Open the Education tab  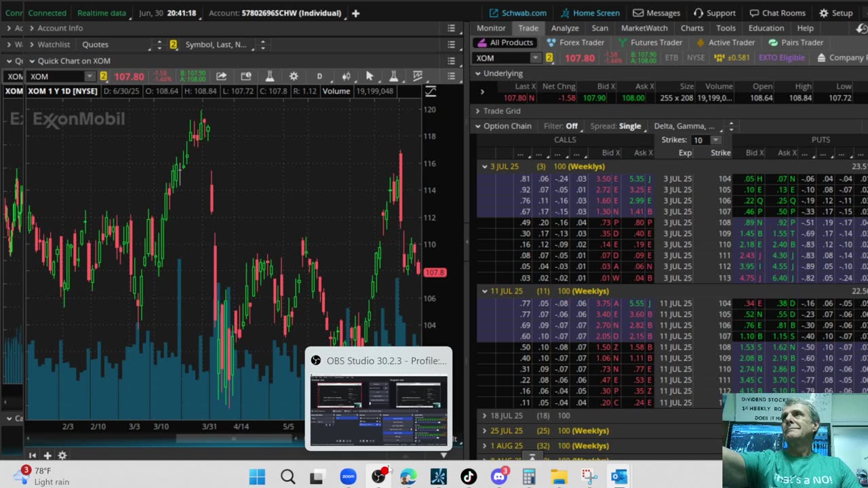pyautogui.click(x=766, y=28)
